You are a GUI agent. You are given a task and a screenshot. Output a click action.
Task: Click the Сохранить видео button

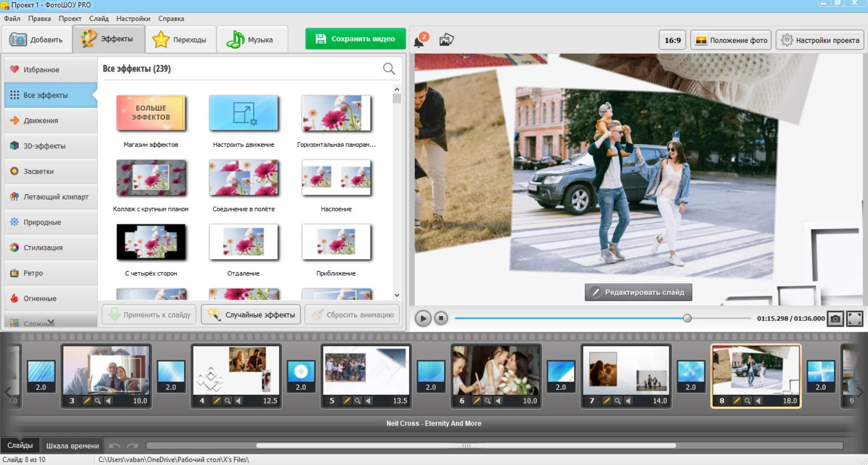click(355, 39)
